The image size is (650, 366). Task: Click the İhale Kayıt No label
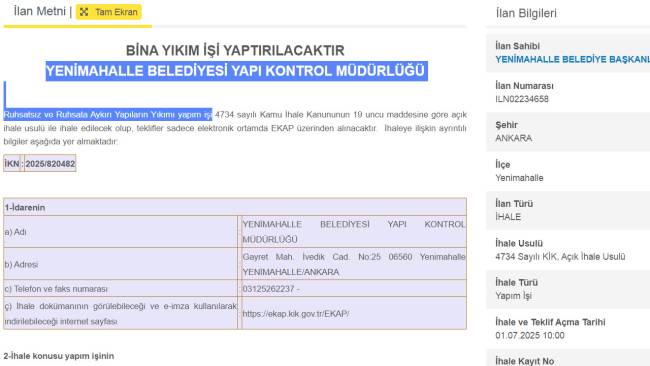pyautogui.click(x=524, y=361)
